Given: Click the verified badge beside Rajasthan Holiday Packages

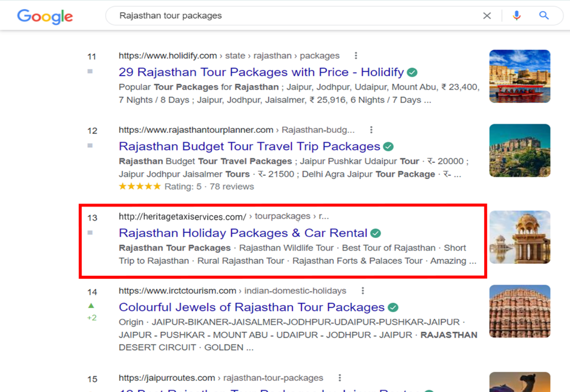Looking at the screenshot, I should click(x=376, y=233).
